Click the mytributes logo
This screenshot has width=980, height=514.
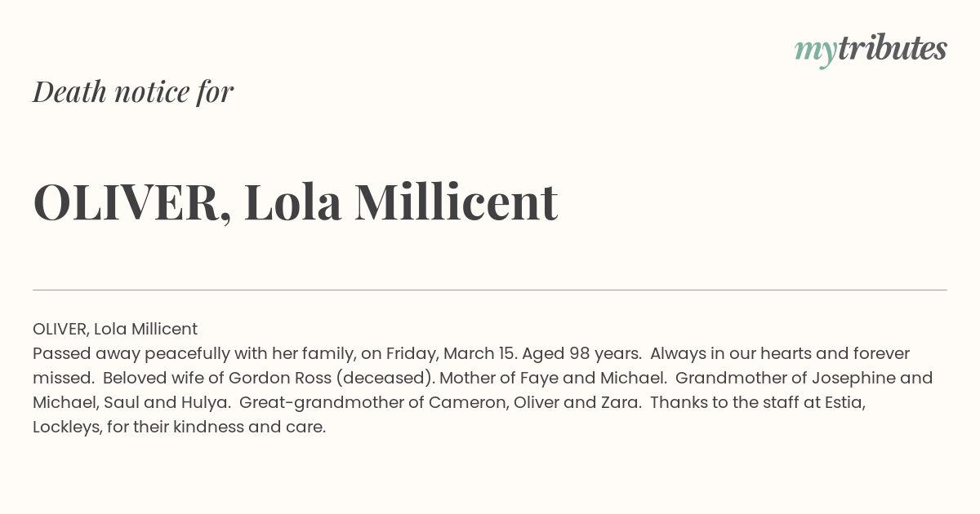(871, 50)
